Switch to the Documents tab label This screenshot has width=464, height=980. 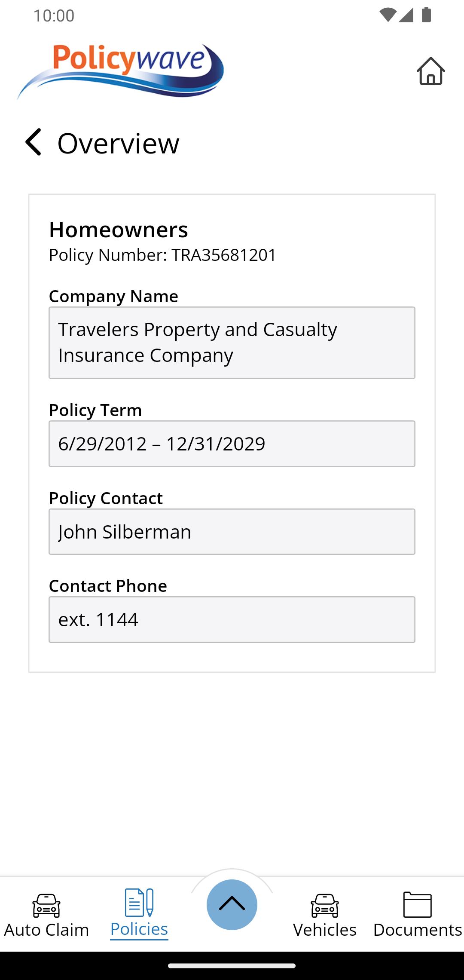418,930
